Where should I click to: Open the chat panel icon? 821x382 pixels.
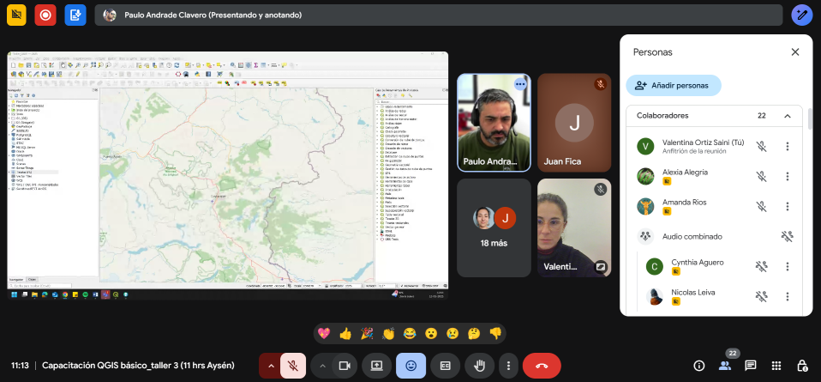[x=750, y=366]
